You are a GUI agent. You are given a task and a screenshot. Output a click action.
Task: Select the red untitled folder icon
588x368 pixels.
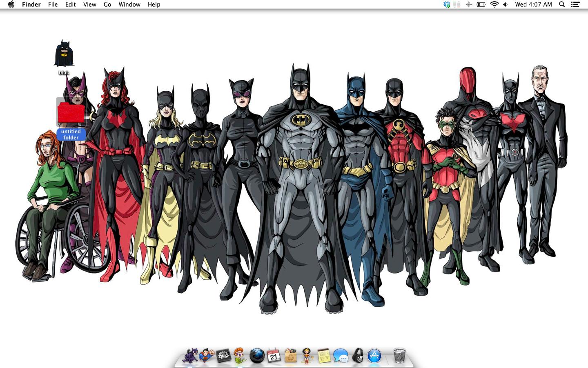(71, 112)
